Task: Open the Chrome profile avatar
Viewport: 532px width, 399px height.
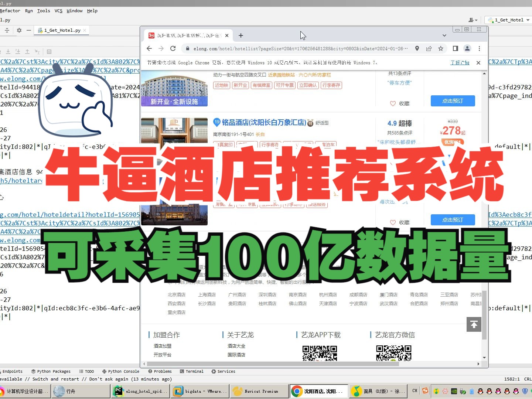Action: pyautogui.click(x=467, y=48)
